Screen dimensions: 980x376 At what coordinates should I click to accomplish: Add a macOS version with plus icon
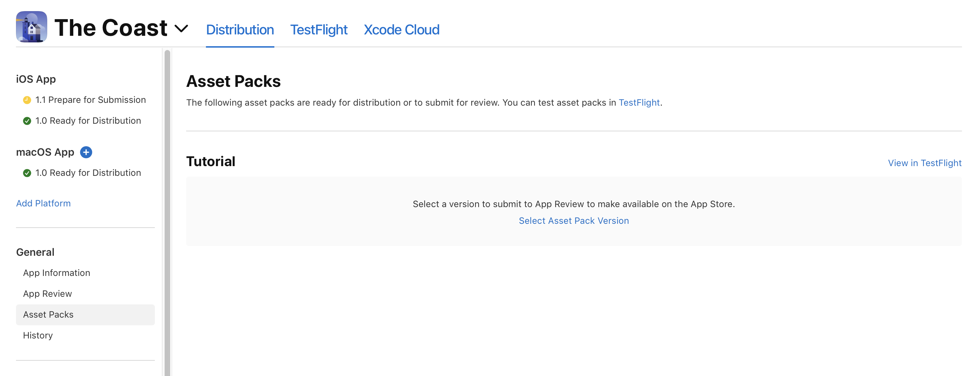point(86,152)
